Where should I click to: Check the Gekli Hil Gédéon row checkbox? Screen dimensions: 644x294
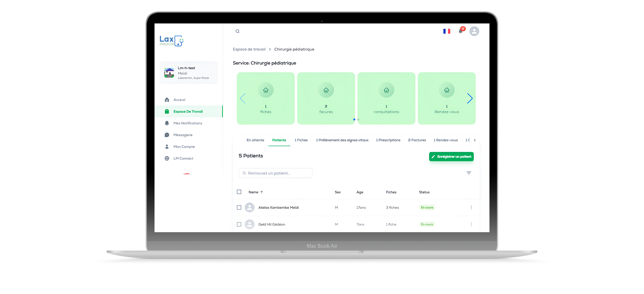coord(239,224)
